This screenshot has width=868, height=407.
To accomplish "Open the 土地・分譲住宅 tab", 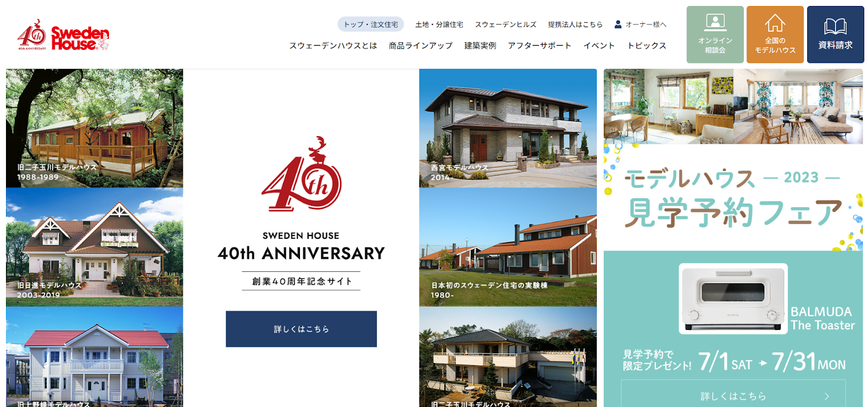I will point(439,24).
